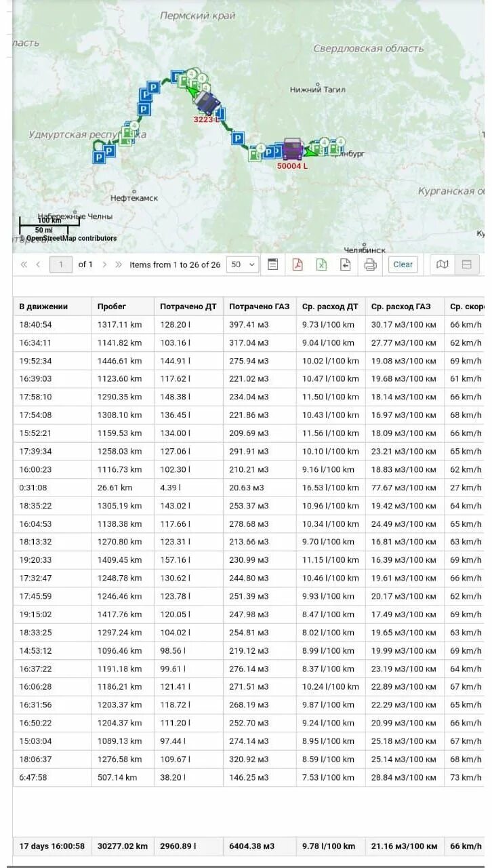The image size is (492, 868).
Task: Toggle the table layout view button
Action: tap(466, 264)
